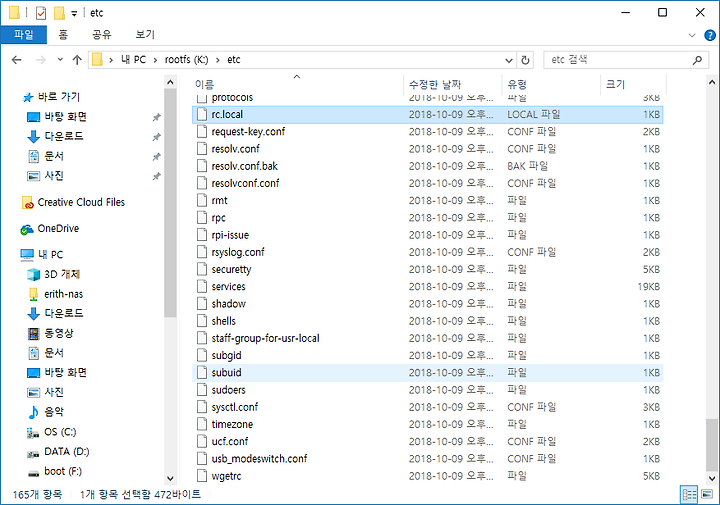Image resolution: width=720 pixels, height=505 pixels.
Task: Select 바로 가기 quick access in sidebar
Action: pyautogui.click(x=59, y=97)
